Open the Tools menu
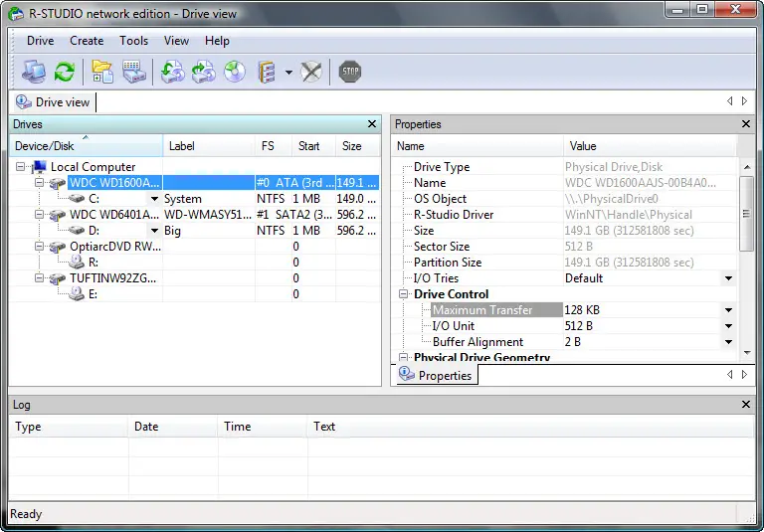 click(133, 41)
